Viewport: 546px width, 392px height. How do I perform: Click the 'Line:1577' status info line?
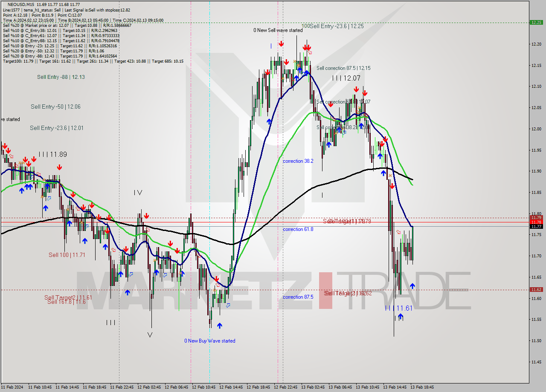(67, 10)
